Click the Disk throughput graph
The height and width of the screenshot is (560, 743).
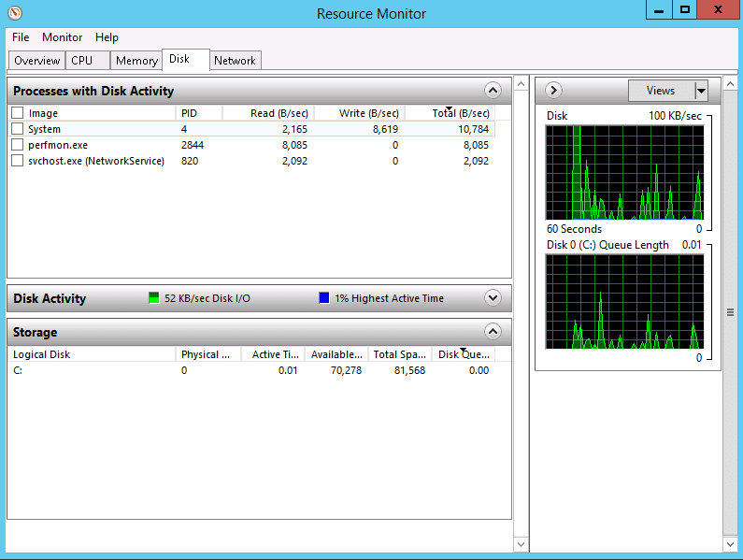pos(624,173)
